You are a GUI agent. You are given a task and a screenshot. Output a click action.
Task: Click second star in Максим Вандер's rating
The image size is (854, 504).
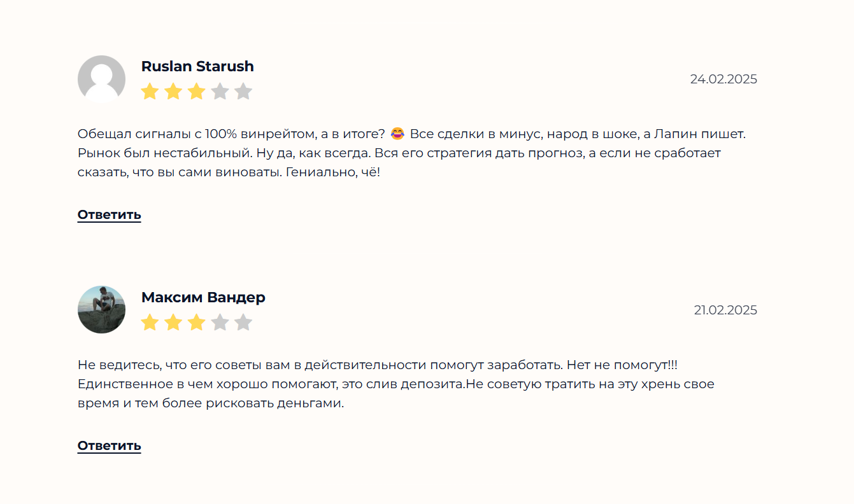[173, 323]
